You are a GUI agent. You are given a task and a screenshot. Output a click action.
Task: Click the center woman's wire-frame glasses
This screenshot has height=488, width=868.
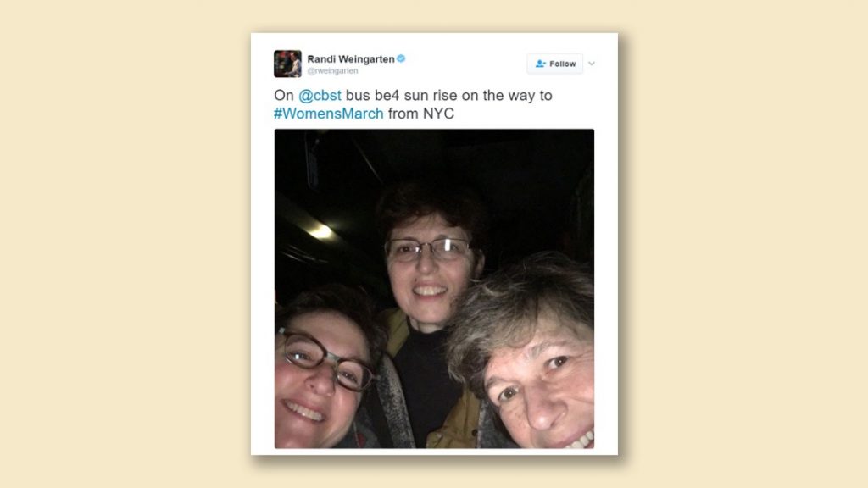pyautogui.click(x=430, y=250)
